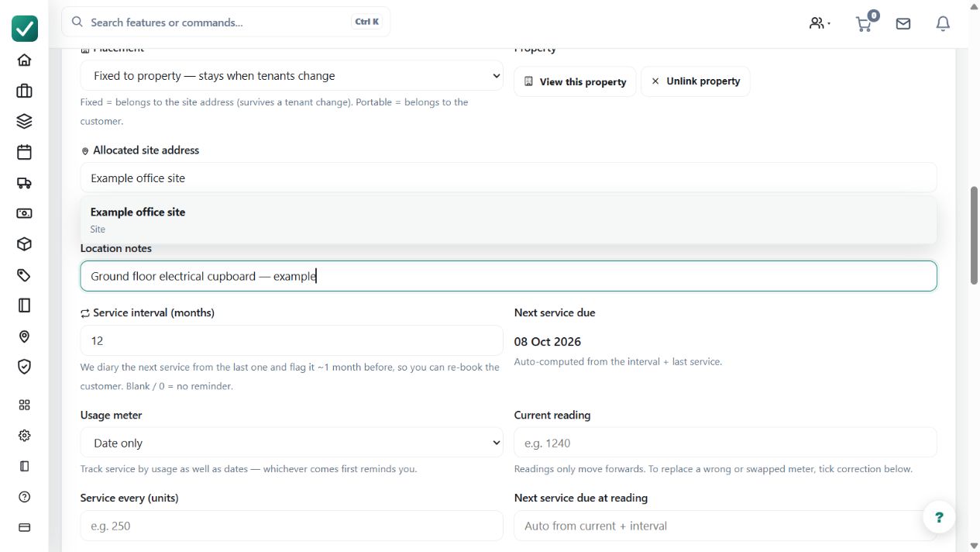
Task: Open settings gear in sidebar
Action: [24, 436]
